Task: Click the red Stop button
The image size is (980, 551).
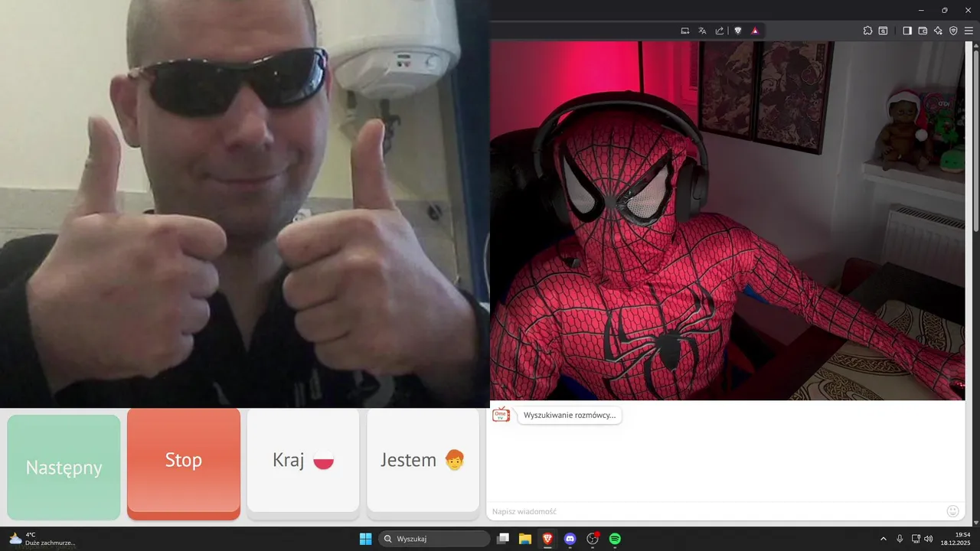Action: point(184,463)
